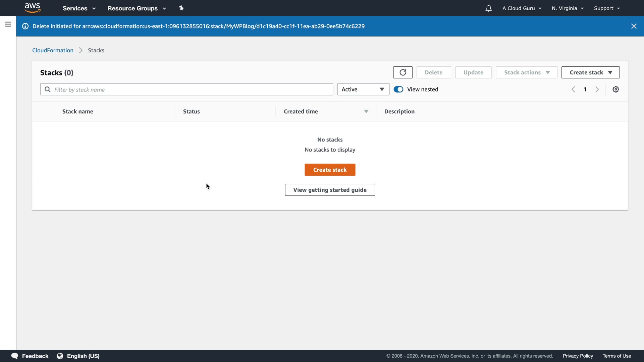Sort by Created time column arrow

[366, 112]
